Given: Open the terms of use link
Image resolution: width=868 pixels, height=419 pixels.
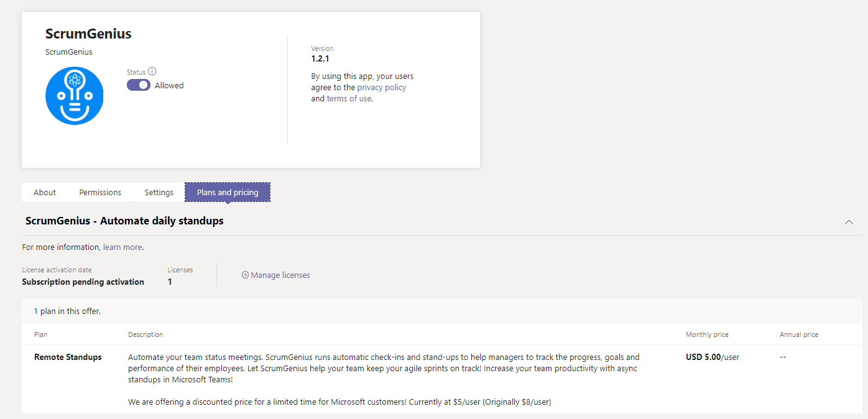Looking at the screenshot, I should (349, 98).
